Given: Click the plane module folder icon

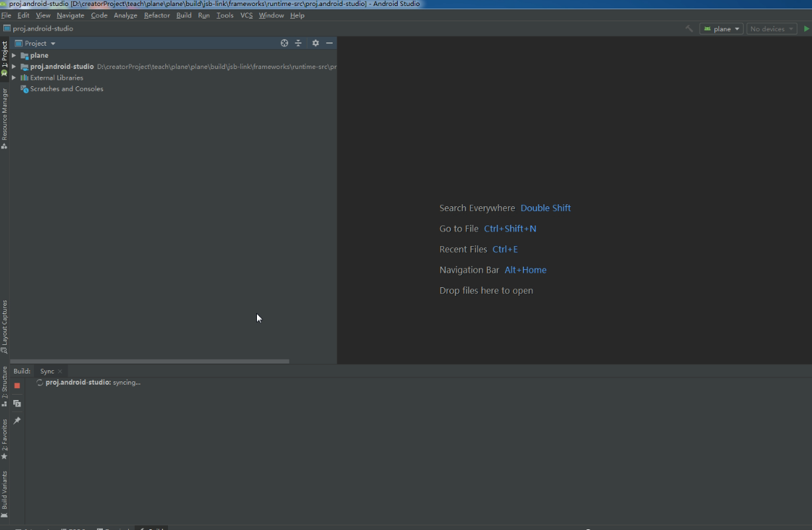Looking at the screenshot, I should point(25,56).
